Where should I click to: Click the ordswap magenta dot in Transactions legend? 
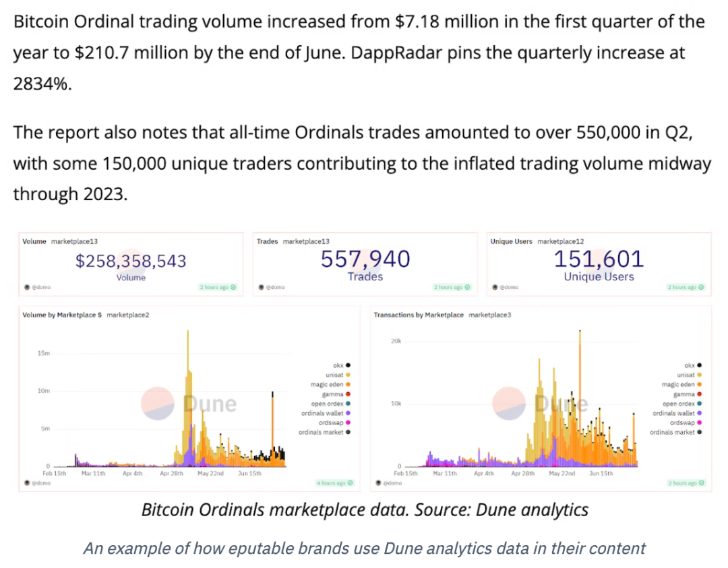coord(699,422)
